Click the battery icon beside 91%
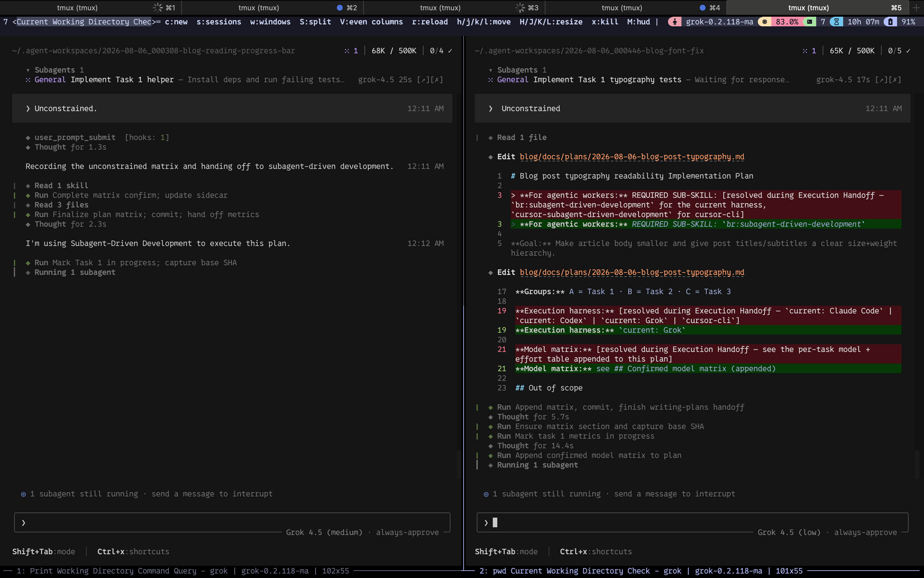 click(x=890, y=22)
